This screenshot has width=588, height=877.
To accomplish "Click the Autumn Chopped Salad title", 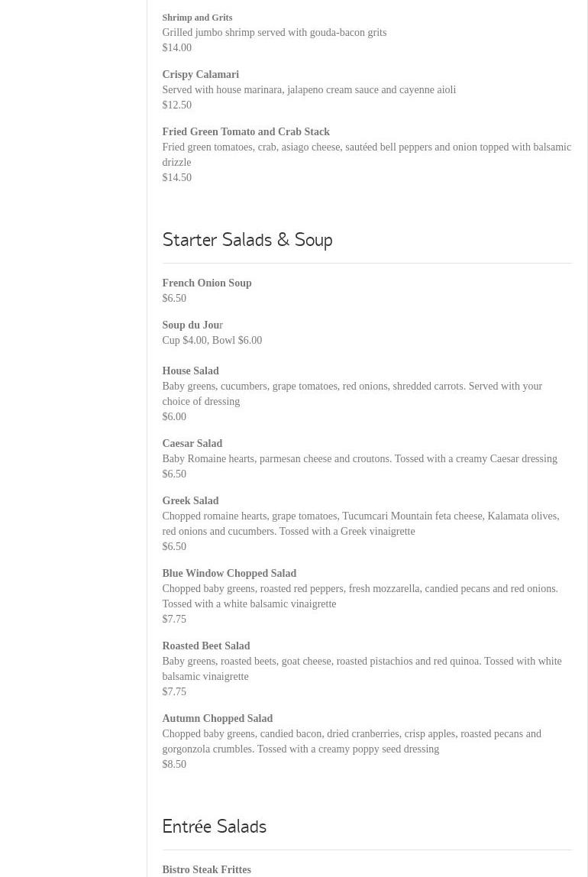I will [217, 718].
